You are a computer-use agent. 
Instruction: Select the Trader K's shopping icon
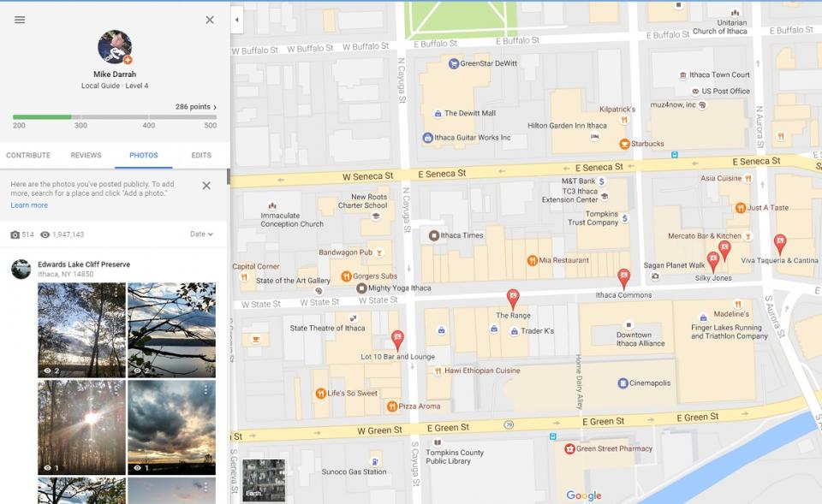click(x=515, y=331)
